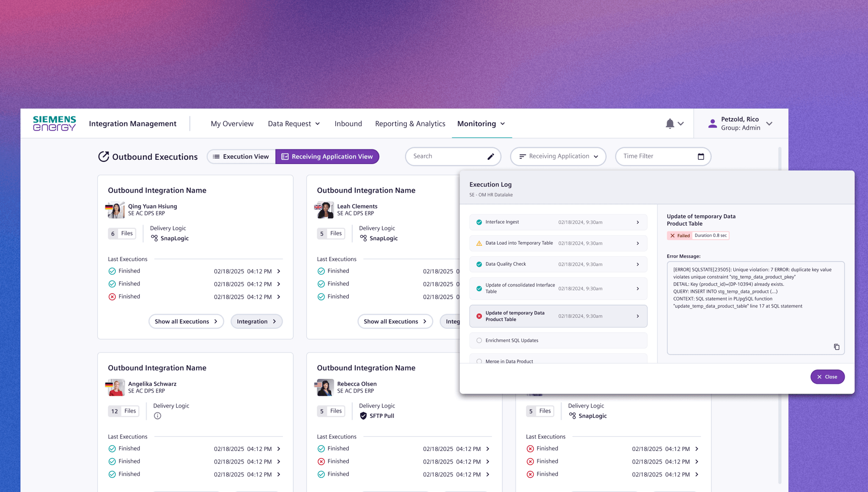Open the Reporting & Analytics tab
Screen dimensions: 868x492
(410, 124)
